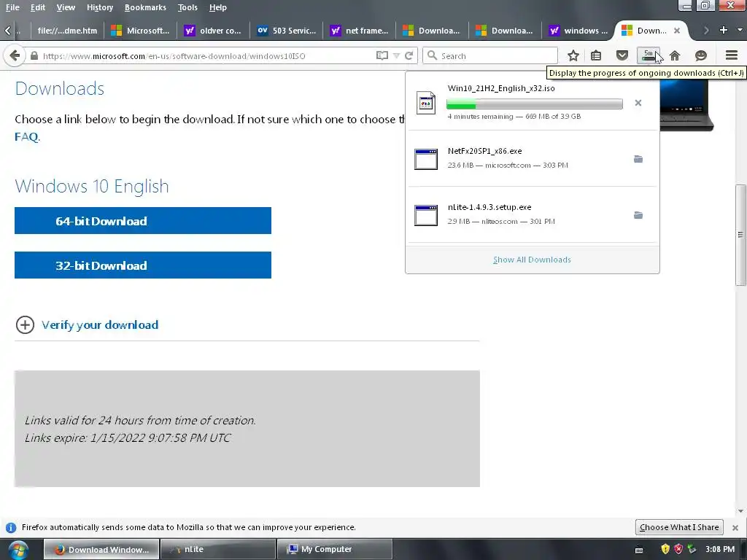Switch to the file://...dme.htm tab
The image size is (747, 560).
(x=66, y=31)
